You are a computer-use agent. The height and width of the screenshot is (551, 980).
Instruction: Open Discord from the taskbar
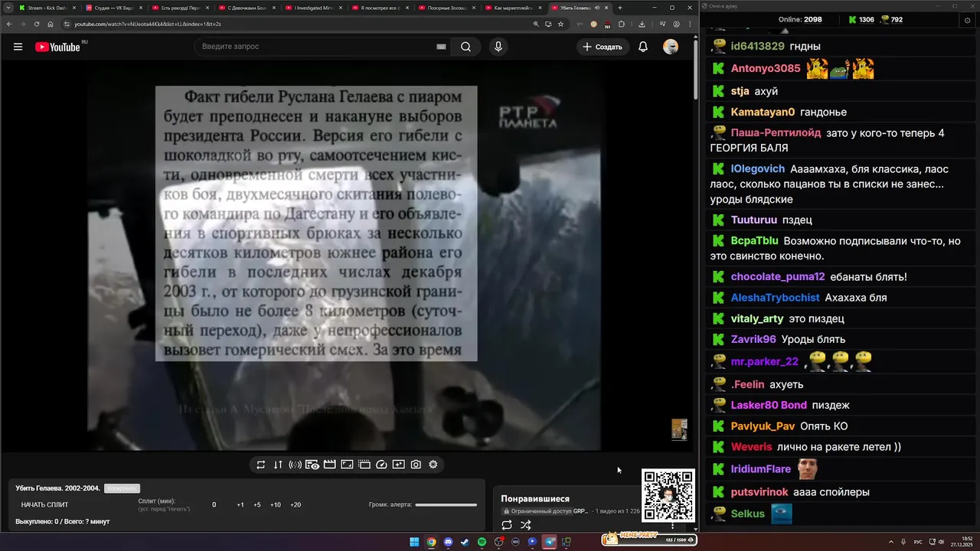pos(448,542)
